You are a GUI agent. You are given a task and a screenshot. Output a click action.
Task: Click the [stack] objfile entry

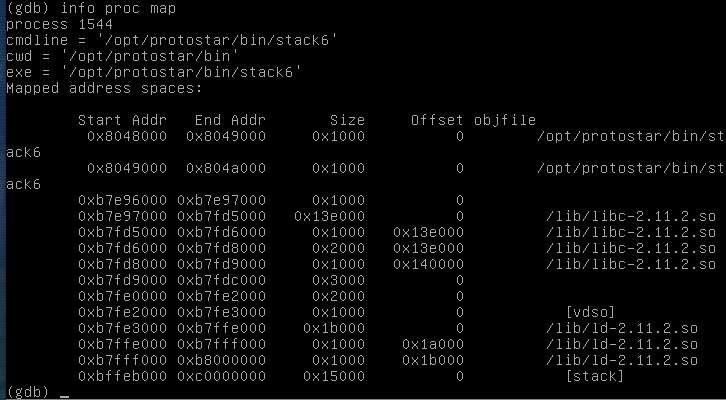(595, 376)
